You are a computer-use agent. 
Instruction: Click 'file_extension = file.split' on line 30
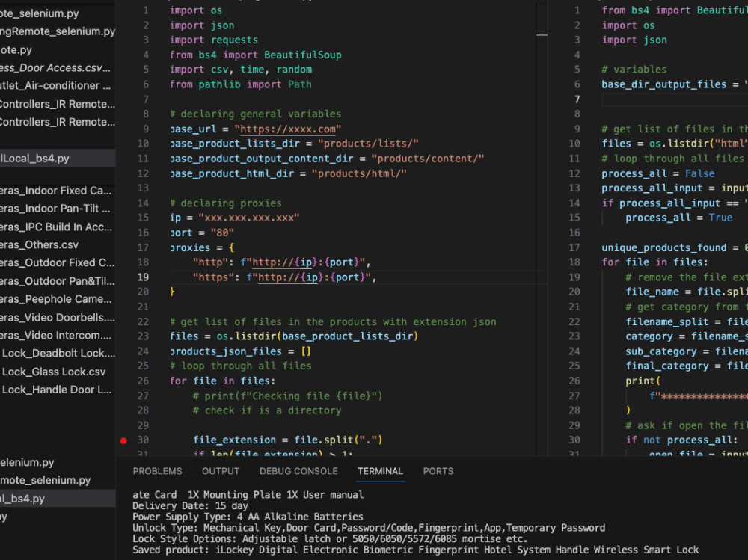pos(288,440)
